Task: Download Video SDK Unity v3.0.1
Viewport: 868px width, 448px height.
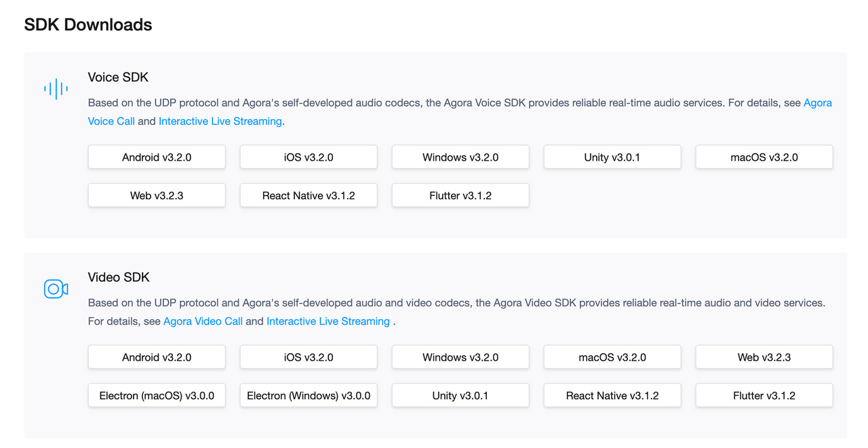Action: [460, 395]
